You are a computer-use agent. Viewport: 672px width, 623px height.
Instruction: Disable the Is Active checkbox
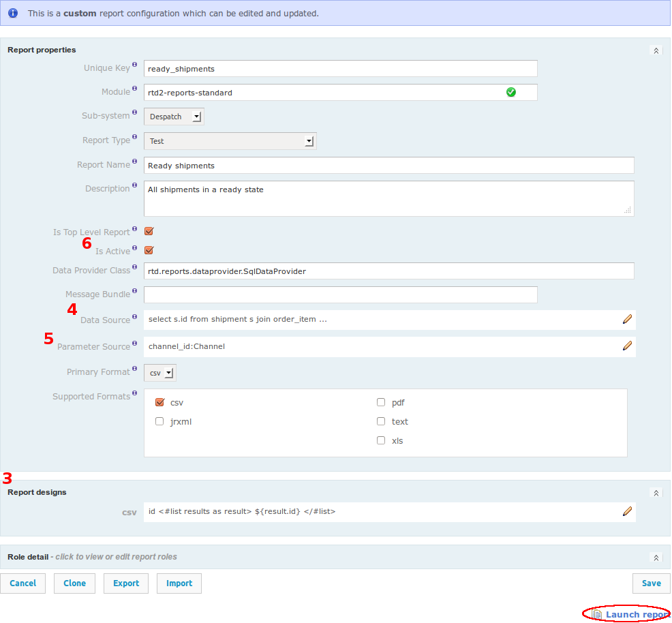pos(149,250)
